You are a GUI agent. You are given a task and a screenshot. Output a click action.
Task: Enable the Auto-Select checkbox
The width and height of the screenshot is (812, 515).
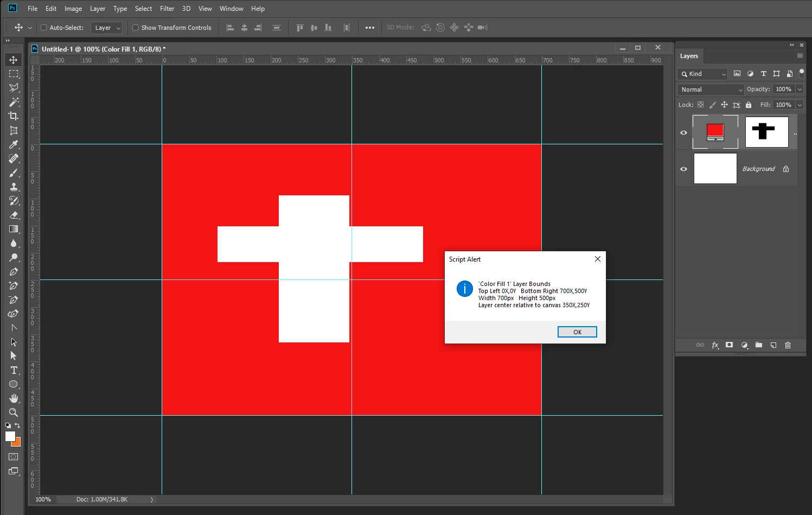coord(44,28)
